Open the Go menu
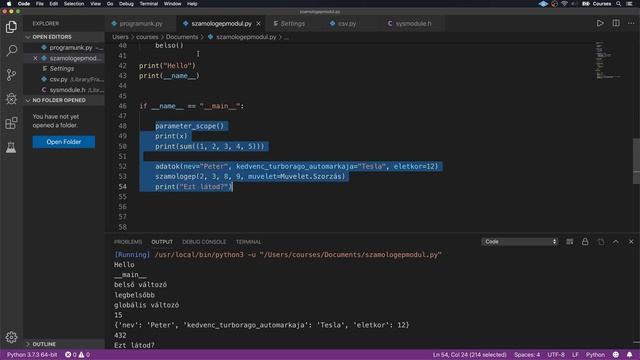The width and height of the screenshot is (640, 360). click(110, 4)
